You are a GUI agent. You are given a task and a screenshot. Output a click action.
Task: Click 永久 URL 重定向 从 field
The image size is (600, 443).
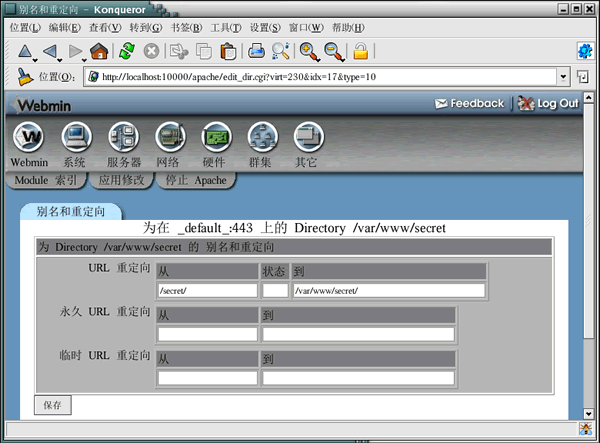pyautogui.click(x=207, y=334)
